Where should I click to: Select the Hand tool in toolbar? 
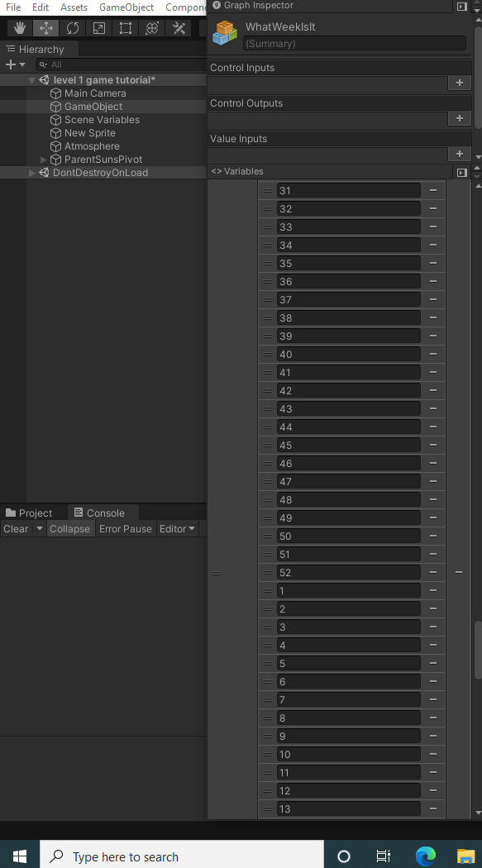20,28
